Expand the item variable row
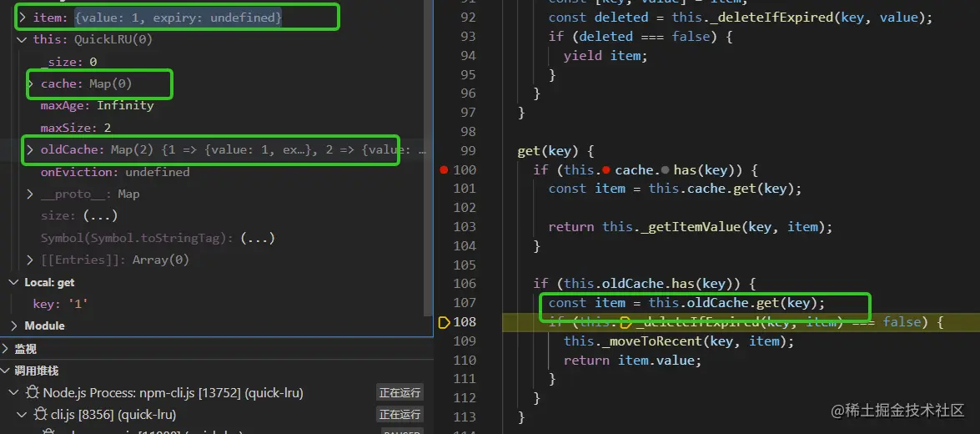980x434 pixels. click(22, 18)
